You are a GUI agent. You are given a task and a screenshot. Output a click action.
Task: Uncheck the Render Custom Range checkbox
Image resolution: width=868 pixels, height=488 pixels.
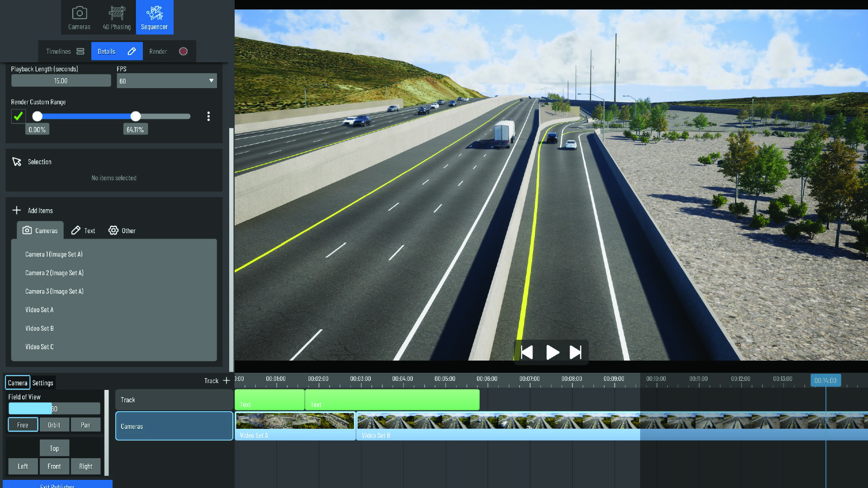pyautogui.click(x=19, y=117)
